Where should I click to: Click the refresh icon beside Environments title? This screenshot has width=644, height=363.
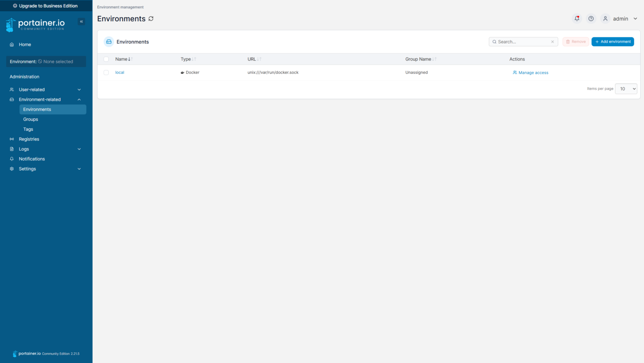coord(151,19)
